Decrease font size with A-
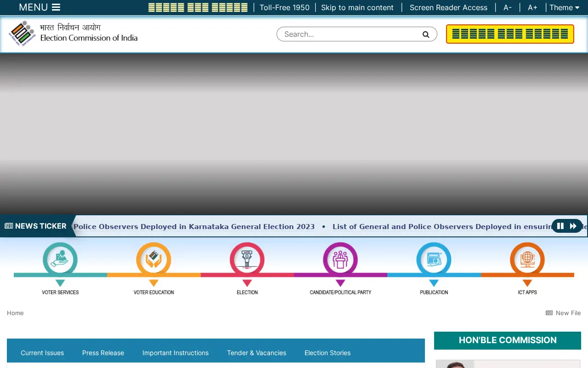The width and height of the screenshot is (588, 368). pos(508,7)
